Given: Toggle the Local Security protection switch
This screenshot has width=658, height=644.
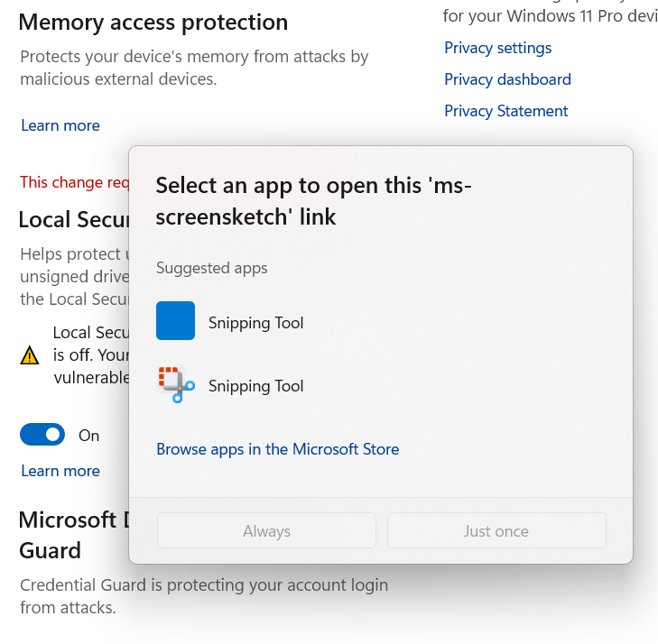Looking at the screenshot, I should [x=42, y=435].
